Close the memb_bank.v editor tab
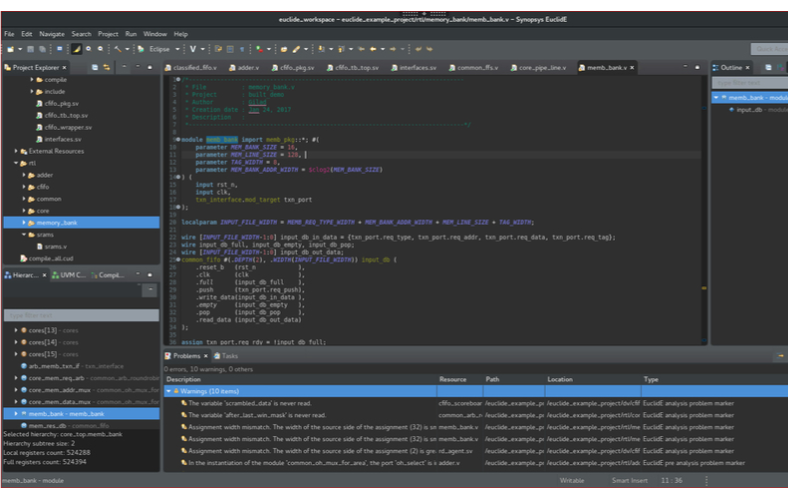The width and height of the screenshot is (788, 493). (x=632, y=67)
